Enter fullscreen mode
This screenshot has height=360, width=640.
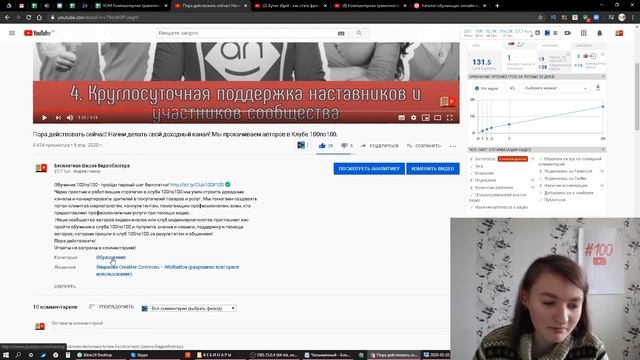point(449,118)
